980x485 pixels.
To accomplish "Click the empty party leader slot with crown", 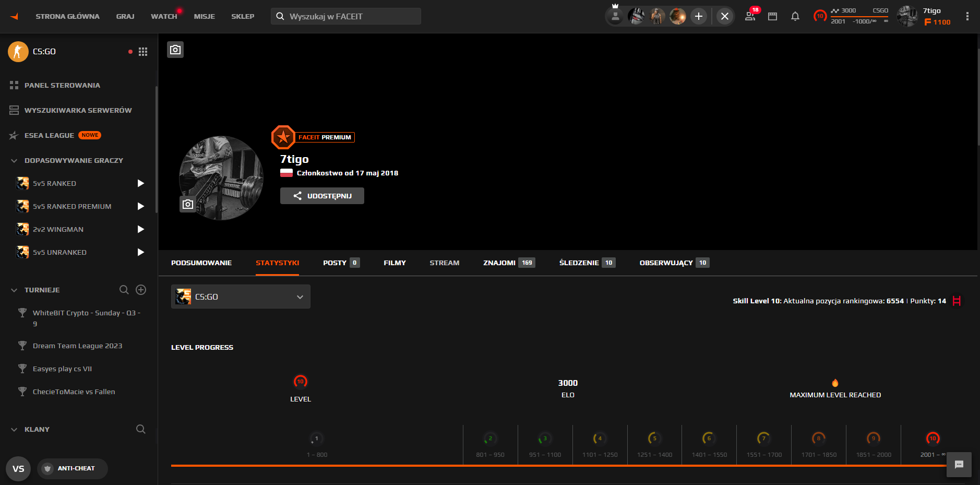I will click(615, 16).
